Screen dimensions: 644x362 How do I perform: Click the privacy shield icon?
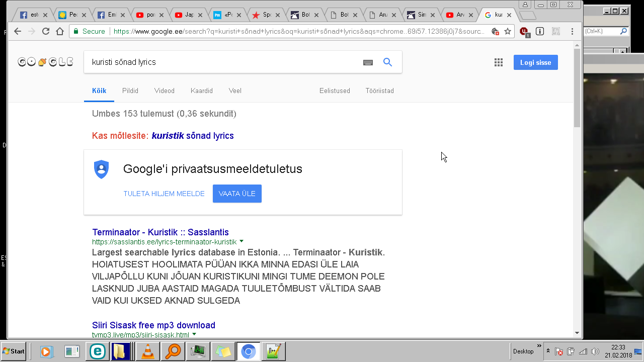(x=102, y=169)
